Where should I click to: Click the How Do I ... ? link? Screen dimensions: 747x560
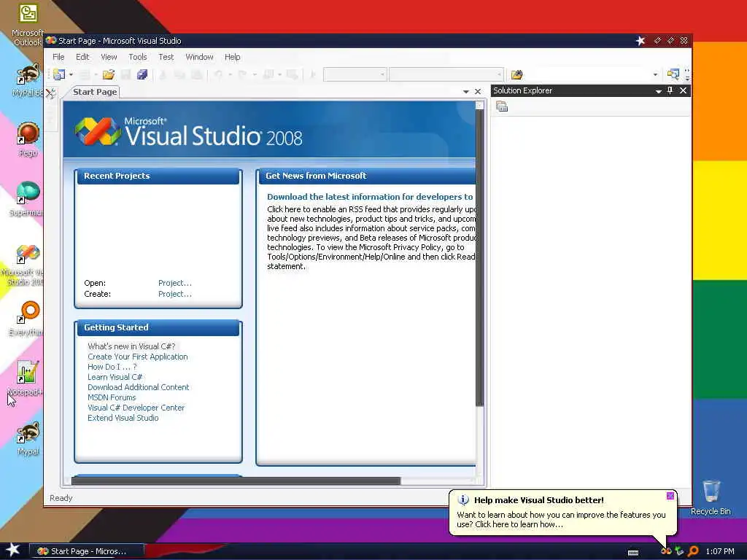(112, 367)
